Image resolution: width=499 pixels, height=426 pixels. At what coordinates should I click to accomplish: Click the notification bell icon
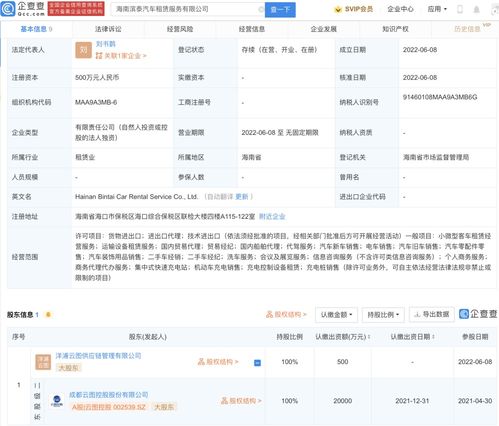(477, 9)
